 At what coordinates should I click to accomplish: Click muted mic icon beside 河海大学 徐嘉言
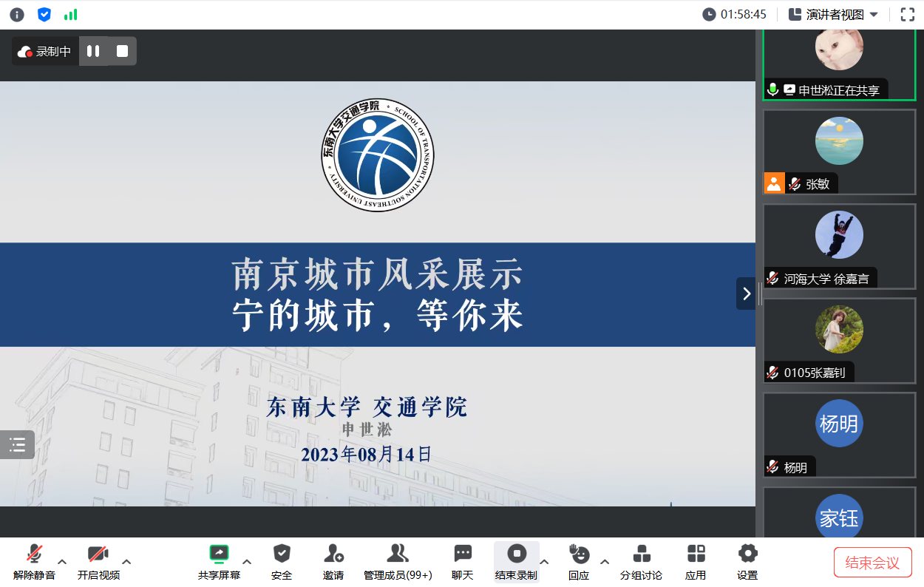(772, 279)
